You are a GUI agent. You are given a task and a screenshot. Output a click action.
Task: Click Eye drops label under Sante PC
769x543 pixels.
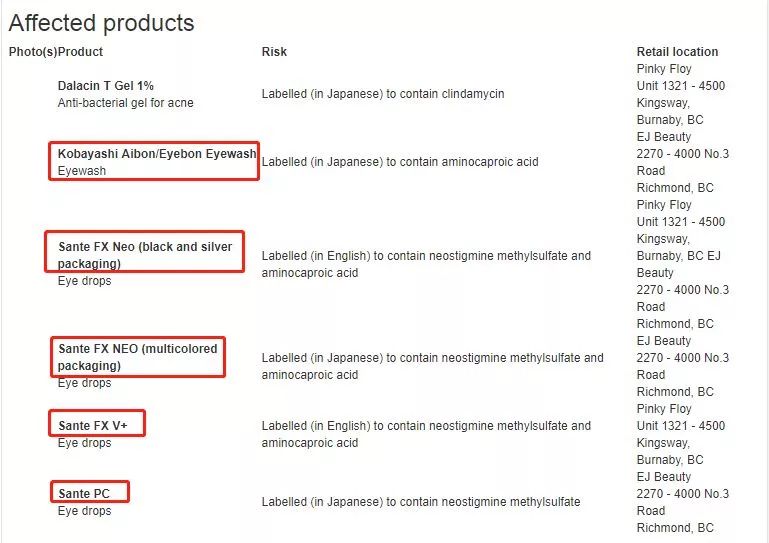pyautogui.click(x=85, y=511)
